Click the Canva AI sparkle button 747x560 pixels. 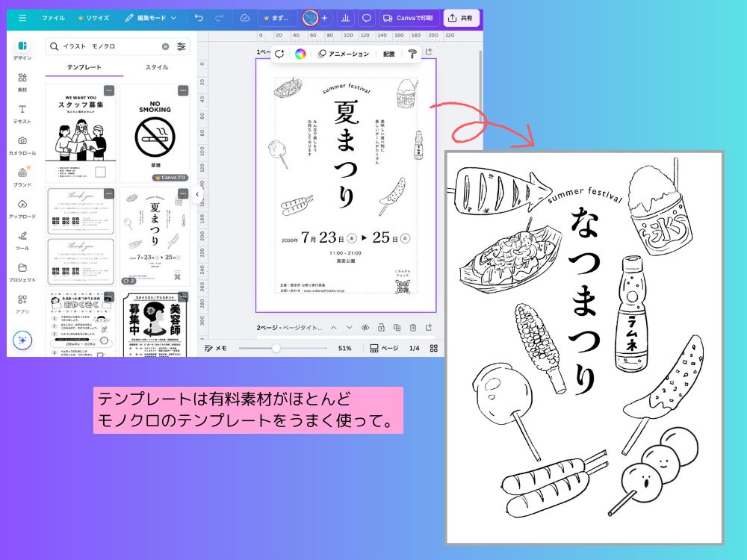click(22, 340)
